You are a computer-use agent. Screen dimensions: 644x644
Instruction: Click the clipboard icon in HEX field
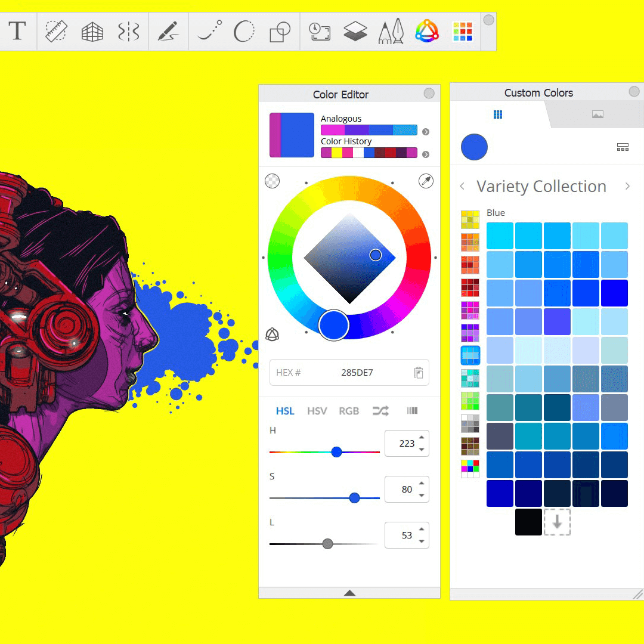click(419, 373)
